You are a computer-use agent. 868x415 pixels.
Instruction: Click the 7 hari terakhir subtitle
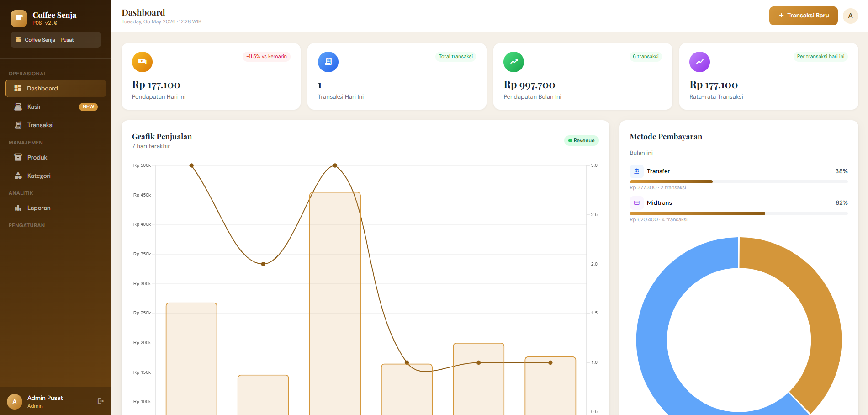pyautogui.click(x=151, y=146)
